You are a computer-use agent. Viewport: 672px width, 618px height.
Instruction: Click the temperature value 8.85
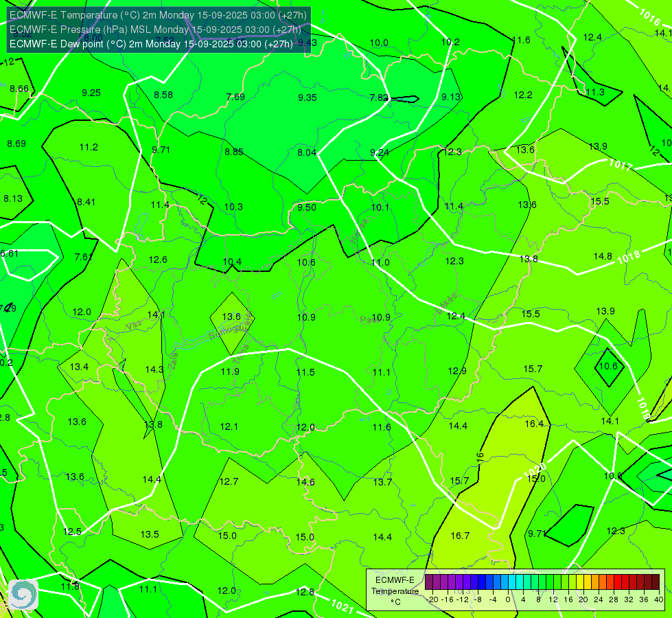click(x=234, y=152)
